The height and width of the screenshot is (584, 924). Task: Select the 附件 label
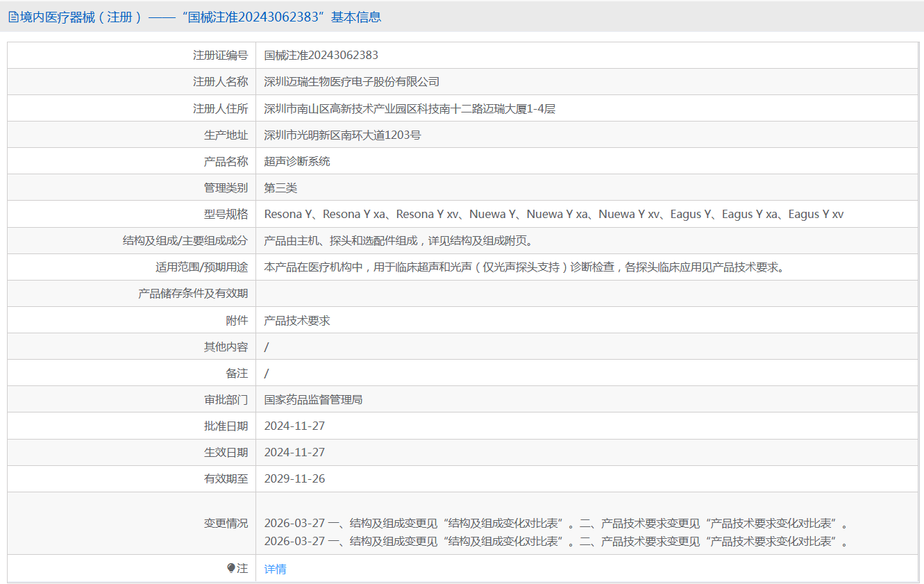[237, 320]
